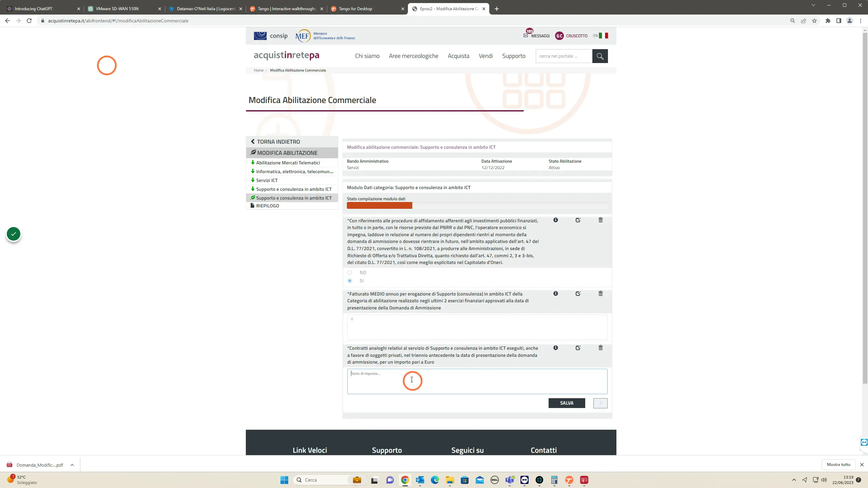Screen dimensions: 868x488
Task: Click info icon for Fatturato MEDIO question
Action: pos(555,293)
